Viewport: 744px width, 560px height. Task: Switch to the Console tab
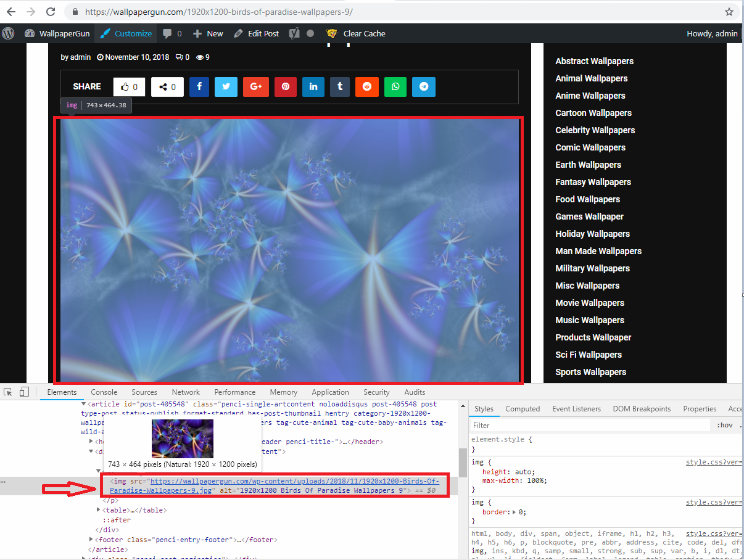[x=104, y=392]
